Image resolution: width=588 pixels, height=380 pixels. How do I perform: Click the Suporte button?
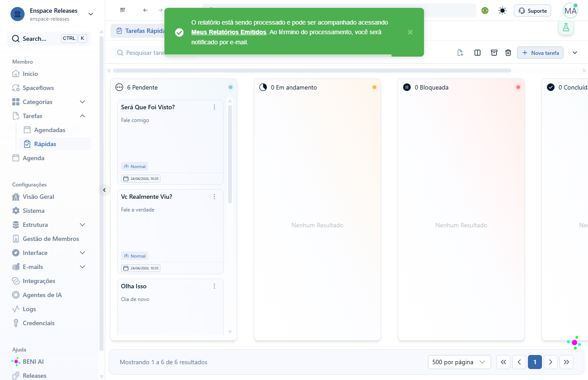(x=532, y=11)
